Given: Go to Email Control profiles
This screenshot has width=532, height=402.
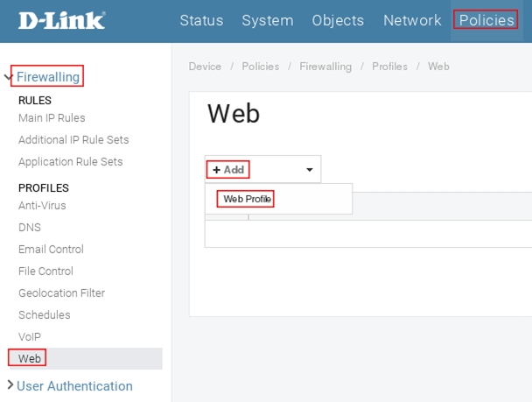Looking at the screenshot, I should coord(51,250).
